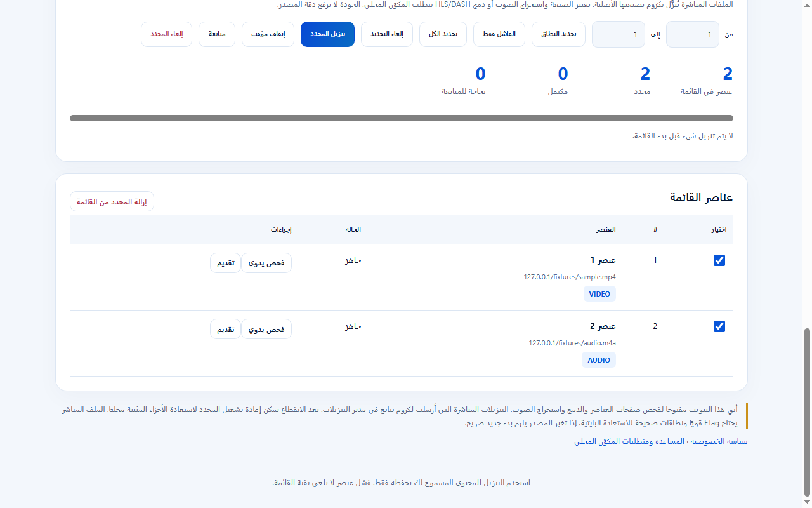Focus the من range start field
Screen dimensions: 812x508
tap(693, 34)
